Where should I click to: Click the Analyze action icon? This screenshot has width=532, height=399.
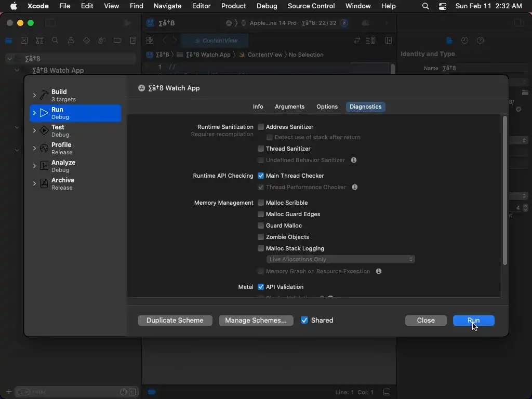pos(44,166)
